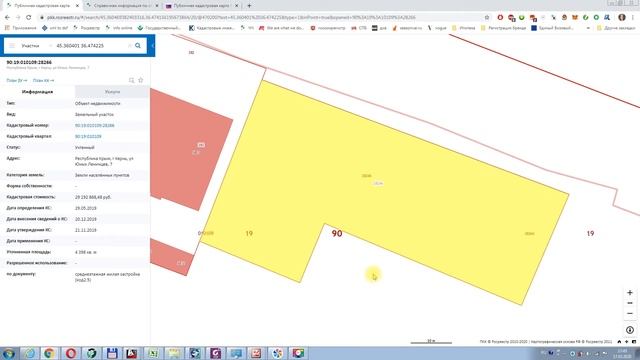Click the browser back arrow
This screenshot has width=640, height=360.
click(7, 18)
